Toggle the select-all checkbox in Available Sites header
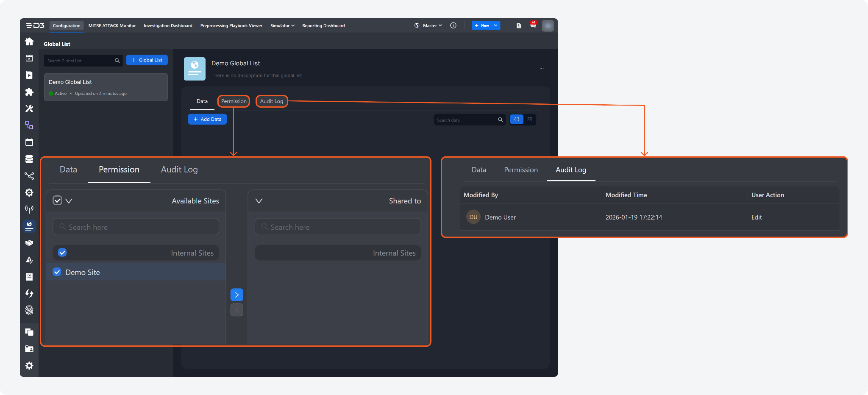The height and width of the screenshot is (395, 868). pos(58,200)
